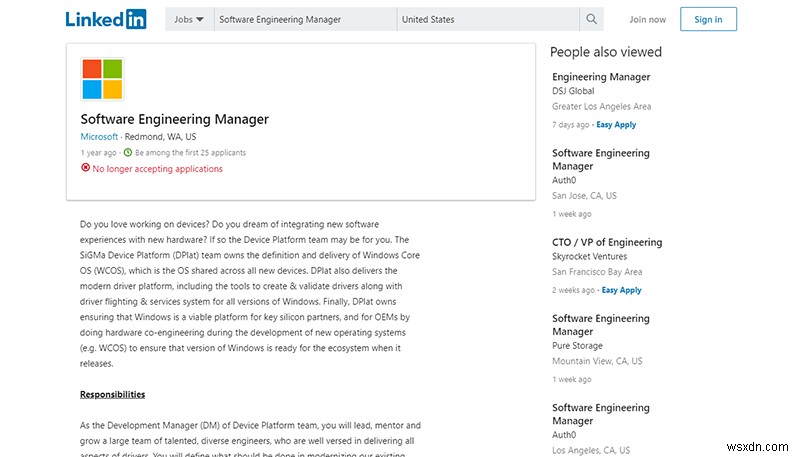The width and height of the screenshot is (800, 457).
Task: Click Easy Apply on the DSJ Global job
Action: 617,125
